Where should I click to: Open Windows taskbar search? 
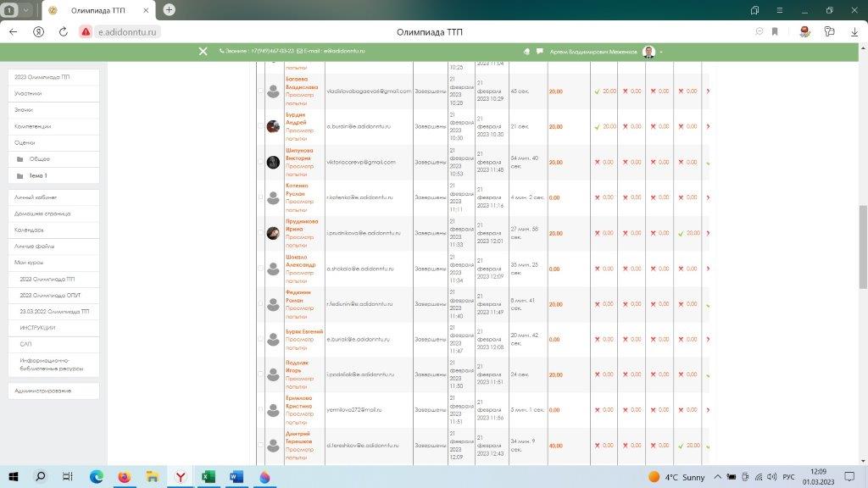pyautogui.click(x=41, y=476)
